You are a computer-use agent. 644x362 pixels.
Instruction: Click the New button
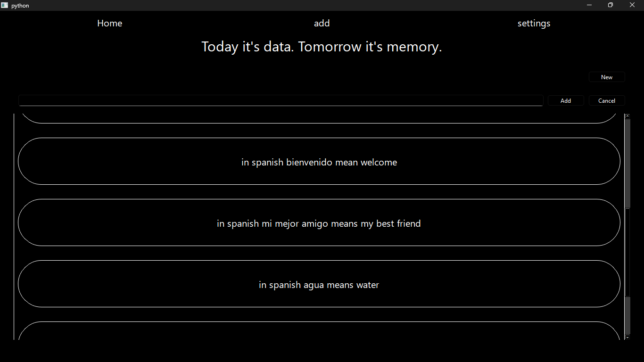click(x=607, y=77)
